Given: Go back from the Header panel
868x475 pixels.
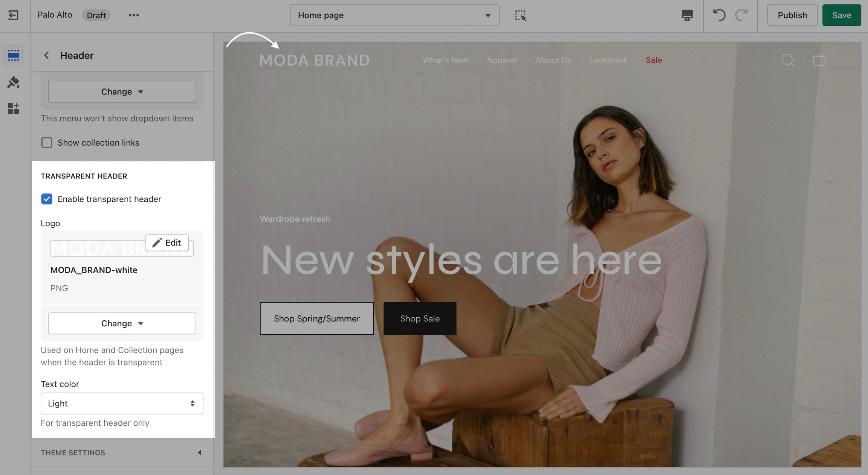Looking at the screenshot, I should [47, 55].
